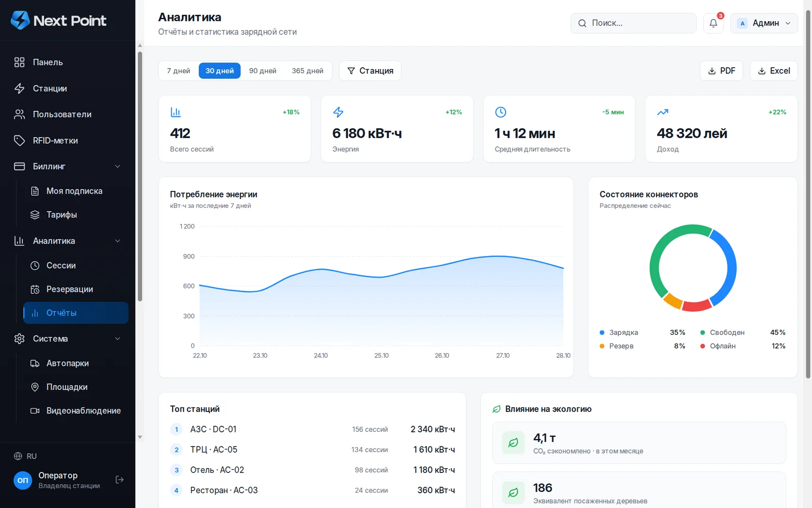Click the Офлайн red legend dot
Image resolution: width=812 pixels, height=508 pixels.
coord(703,346)
